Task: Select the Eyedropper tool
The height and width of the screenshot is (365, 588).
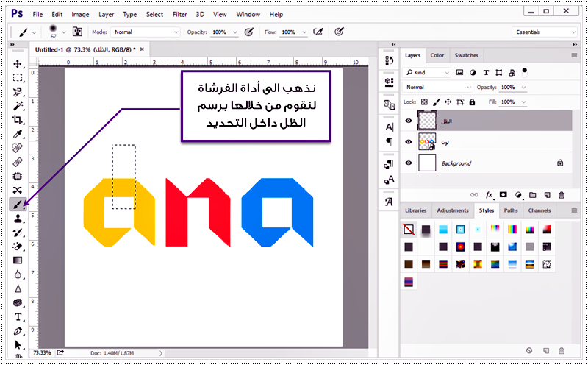Action: pos(18,134)
